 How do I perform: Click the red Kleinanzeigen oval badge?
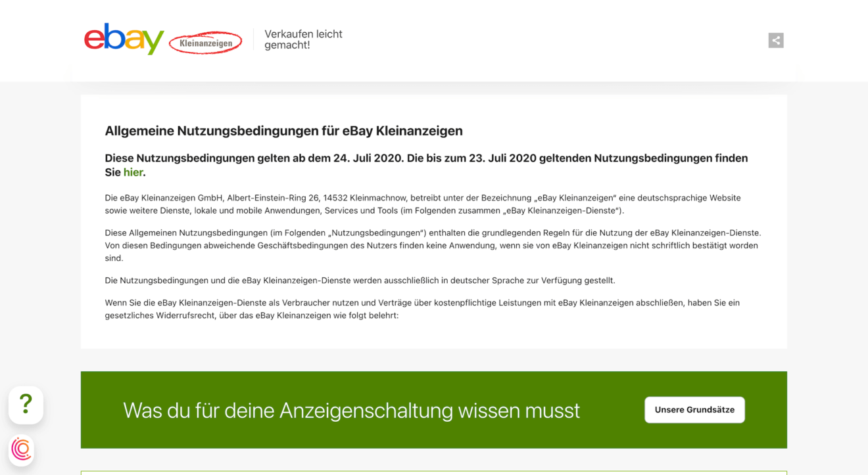(x=206, y=43)
